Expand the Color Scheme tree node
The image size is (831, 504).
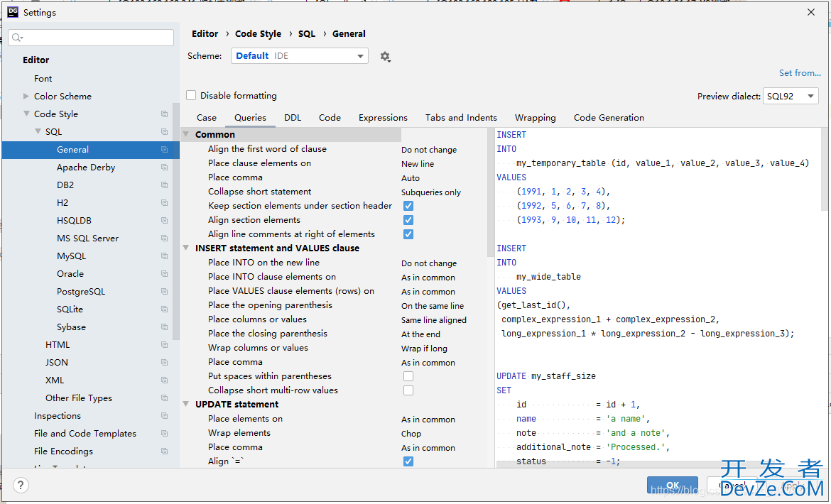[26, 97]
